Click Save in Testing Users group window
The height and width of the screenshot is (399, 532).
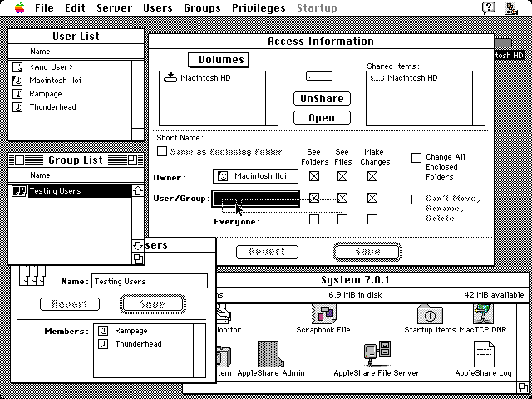tap(153, 304)
